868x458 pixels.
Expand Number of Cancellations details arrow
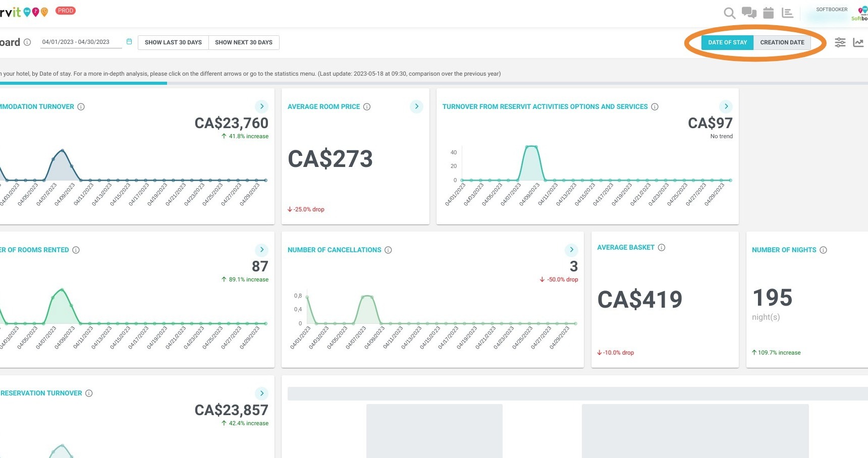tap(571, 250)
